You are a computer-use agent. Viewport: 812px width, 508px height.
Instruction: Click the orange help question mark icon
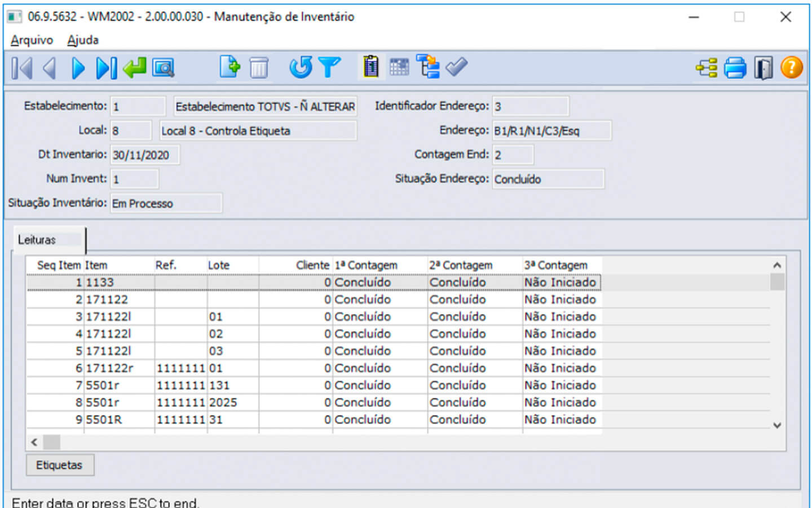pos(791,68)
